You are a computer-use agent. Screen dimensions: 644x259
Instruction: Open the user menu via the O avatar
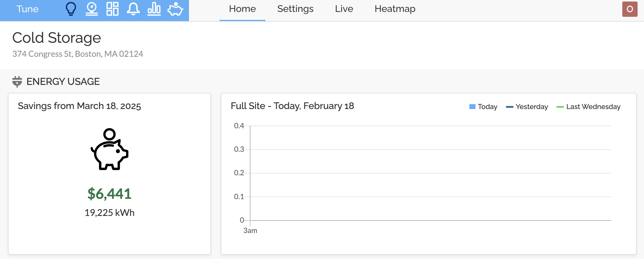coord(630,9)
